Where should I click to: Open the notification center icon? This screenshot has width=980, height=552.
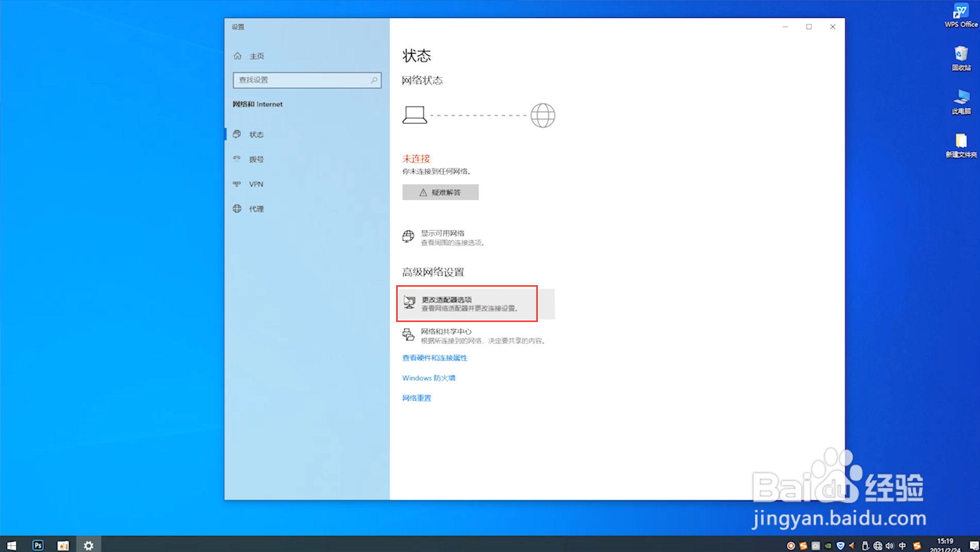click(973, 546)
